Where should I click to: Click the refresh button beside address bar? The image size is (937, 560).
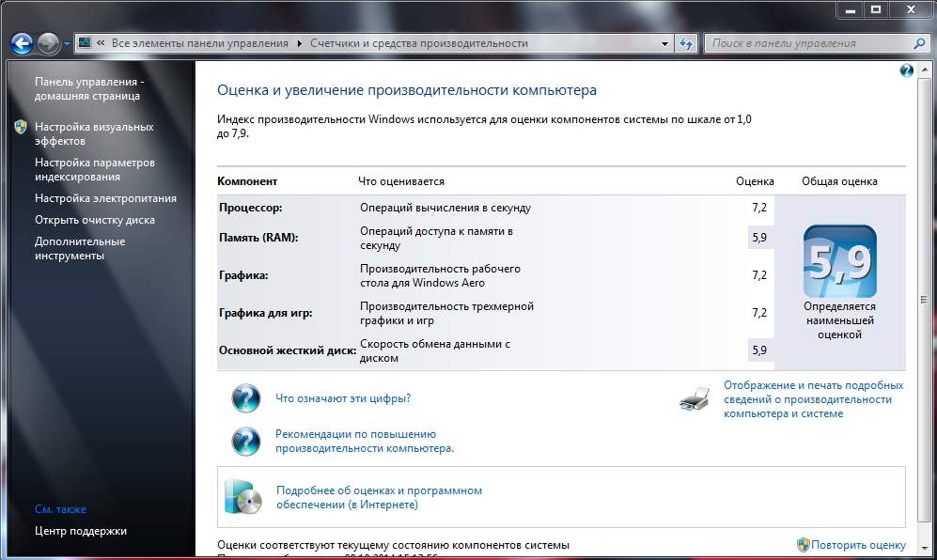[686, 43]
